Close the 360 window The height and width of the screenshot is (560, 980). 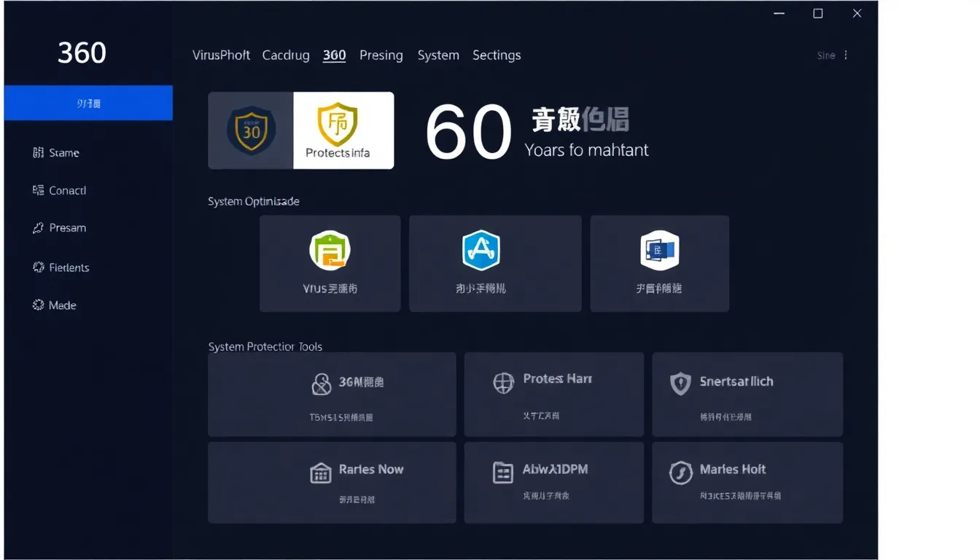coord(857,14)
